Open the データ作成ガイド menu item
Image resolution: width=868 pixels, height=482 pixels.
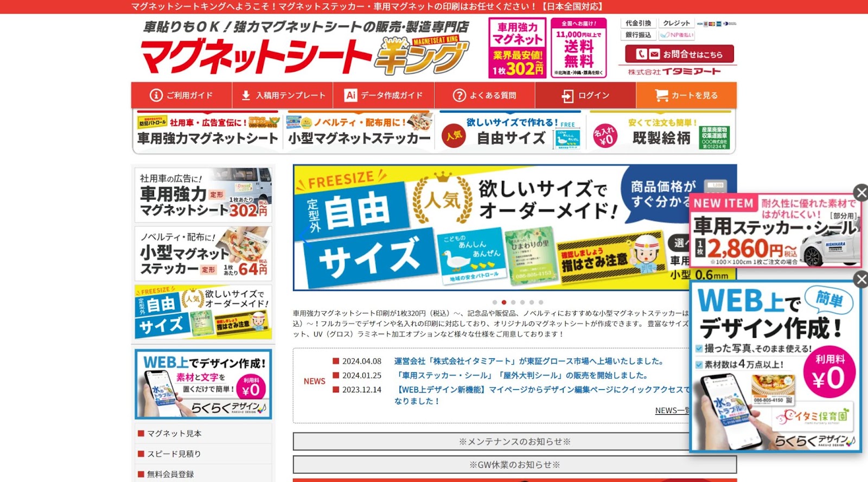click(384, 96)
